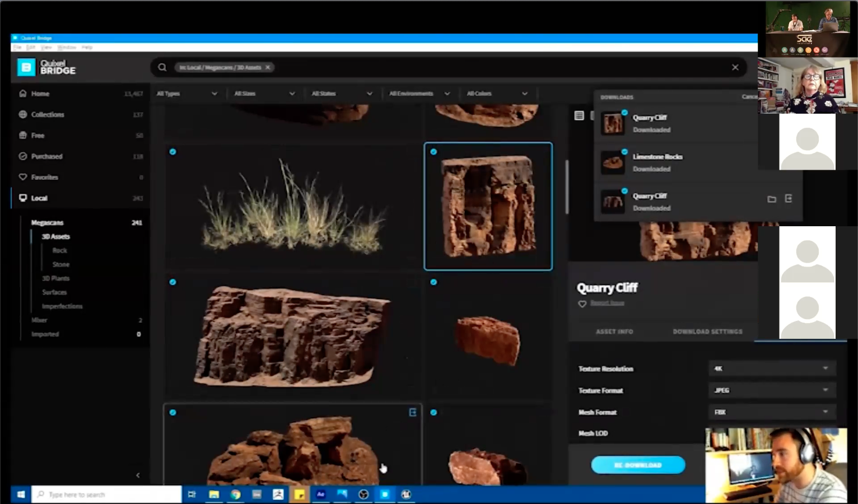
Task: Click the Report Issue link
Action: click(607, 303)
